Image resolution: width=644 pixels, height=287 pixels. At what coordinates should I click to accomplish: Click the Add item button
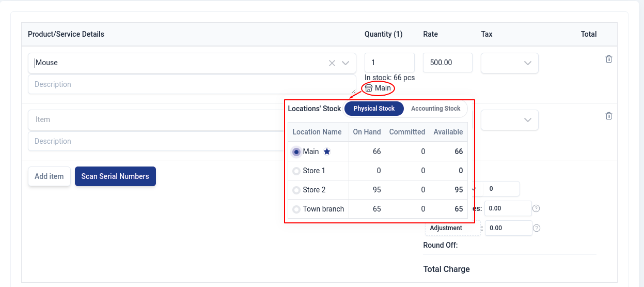49,176
